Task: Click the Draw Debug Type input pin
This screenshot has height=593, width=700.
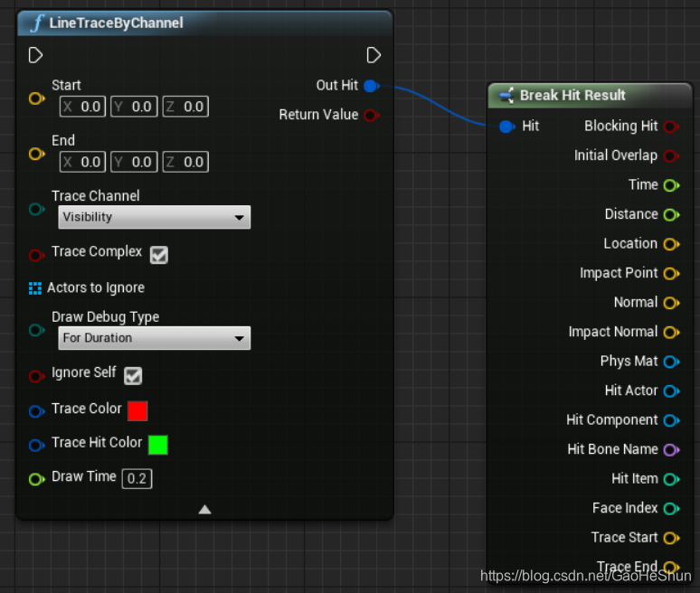Action: pos(36,330)
